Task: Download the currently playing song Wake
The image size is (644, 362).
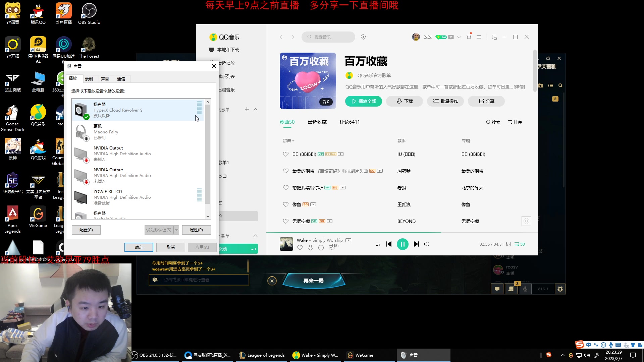Action: (311, 248)
